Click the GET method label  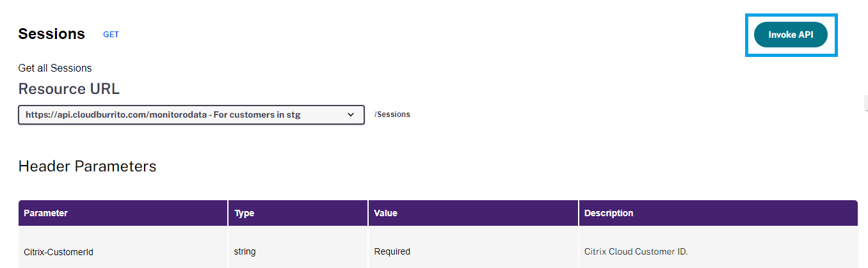(x=111, y=35)
